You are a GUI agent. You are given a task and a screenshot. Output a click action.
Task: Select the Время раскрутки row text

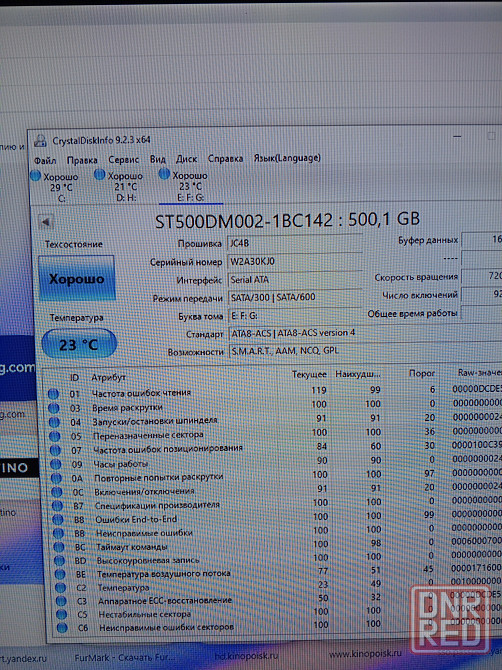[127, 408]
